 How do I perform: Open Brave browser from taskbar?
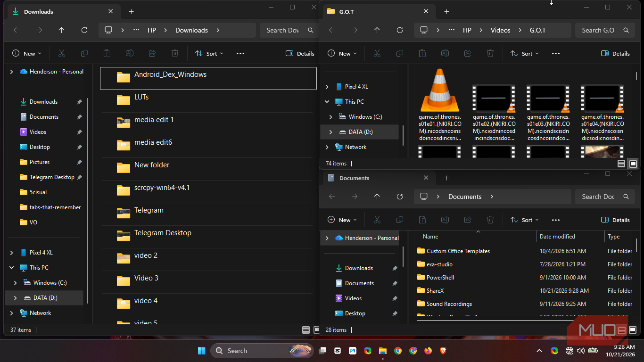point(443,351)
